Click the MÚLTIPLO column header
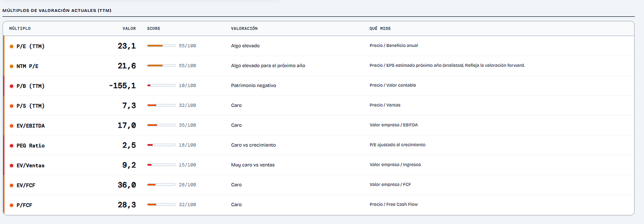Image resolution: width=644 pixels, height=224 pixels. 20,28
